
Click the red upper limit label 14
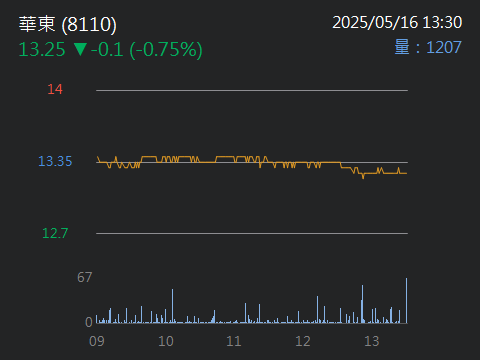(x=55, y=89)
